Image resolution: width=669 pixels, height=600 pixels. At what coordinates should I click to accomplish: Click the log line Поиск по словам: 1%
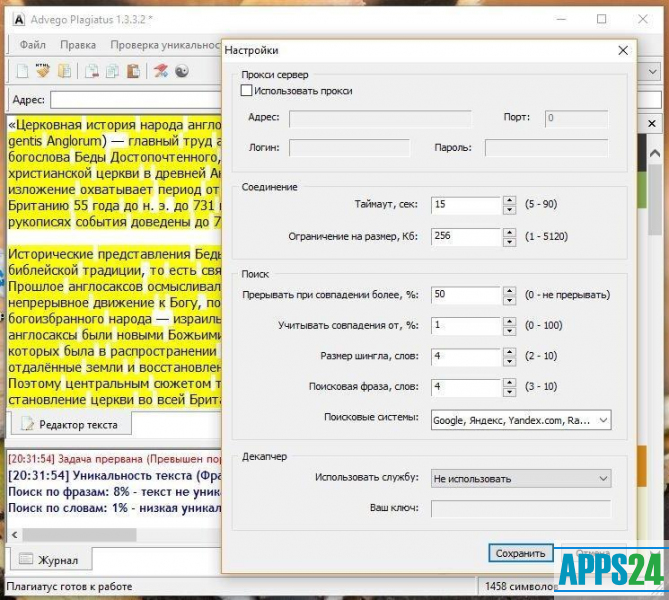(115, 508)
